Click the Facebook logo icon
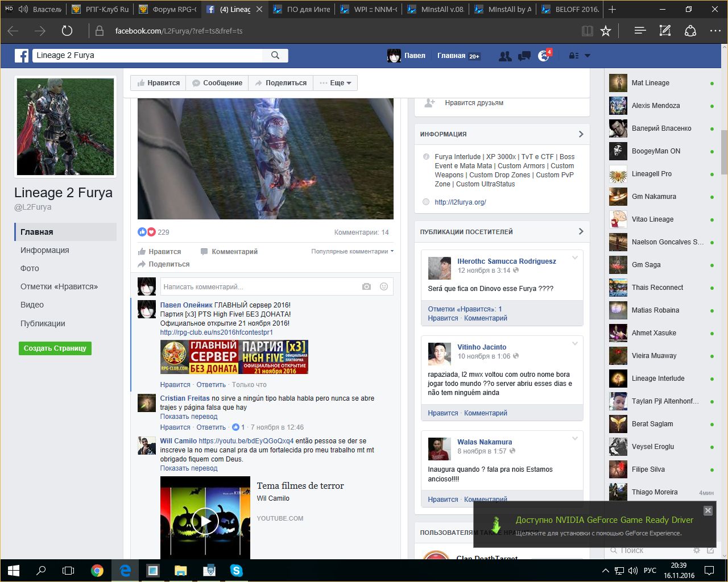The height and width of the screenshot is (582, 728). point(22,56)
